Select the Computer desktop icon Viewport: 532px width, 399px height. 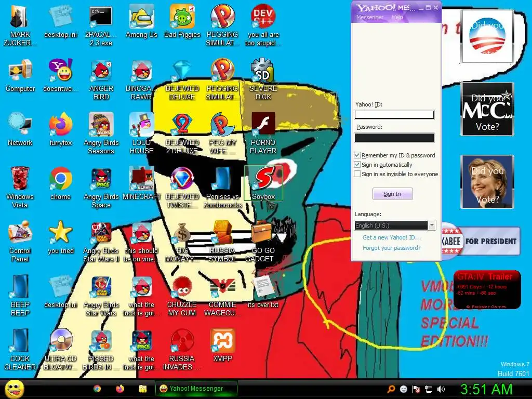[20, 75]
